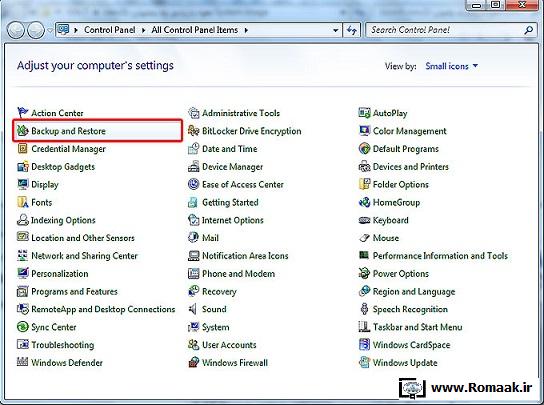Screen dimensions: 544x405
Task: Open RemoteApp and Desktop Connections link
Action: pos(103,309)
